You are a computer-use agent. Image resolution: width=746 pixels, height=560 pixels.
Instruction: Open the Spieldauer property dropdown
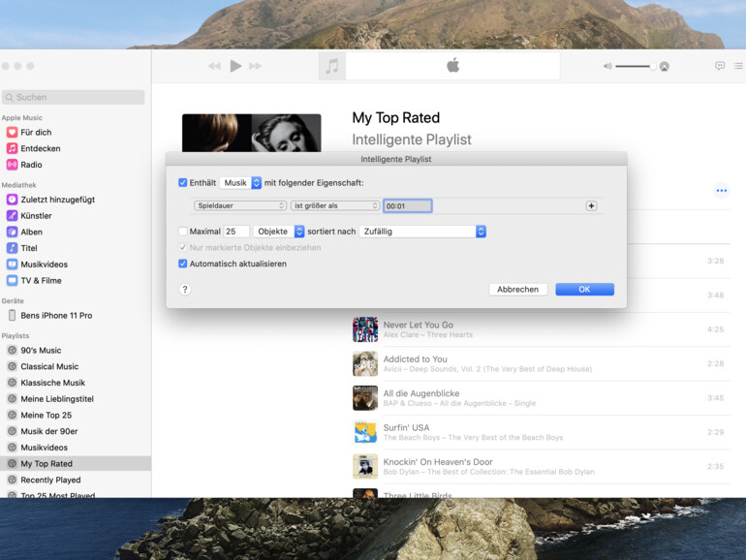coord(240,205)
